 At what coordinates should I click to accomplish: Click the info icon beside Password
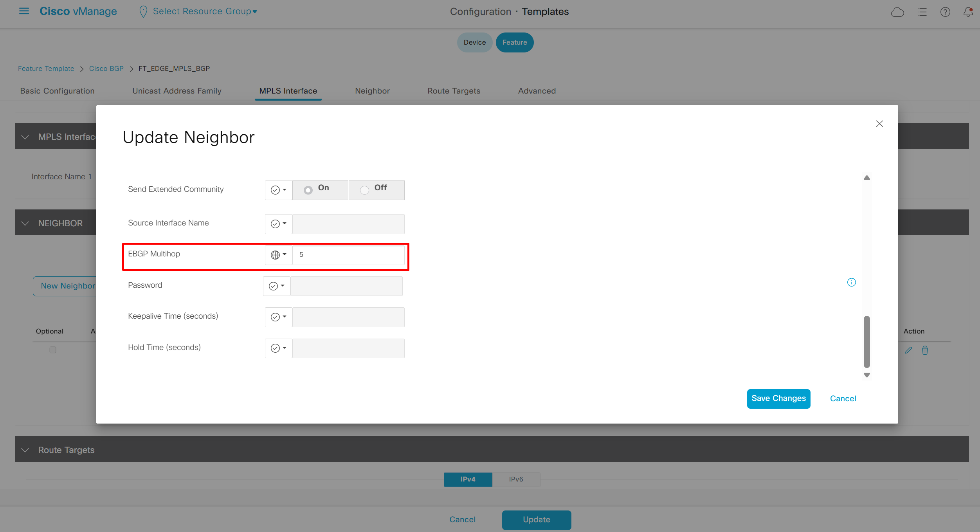click(851, 282)
